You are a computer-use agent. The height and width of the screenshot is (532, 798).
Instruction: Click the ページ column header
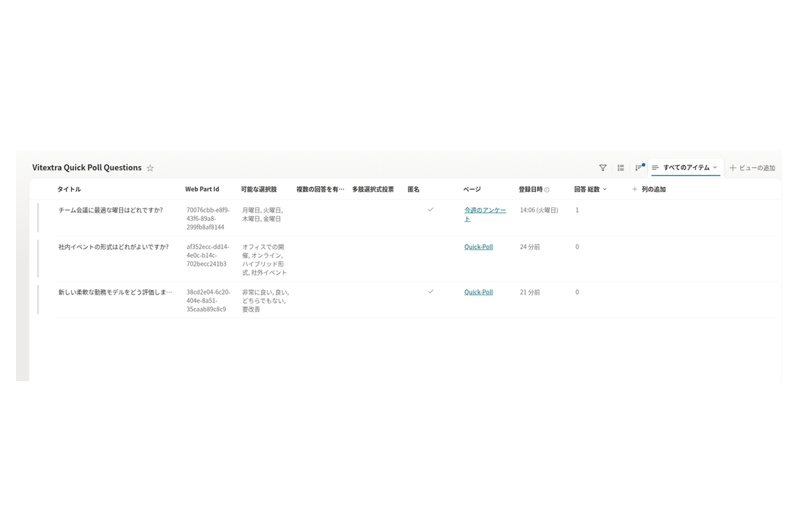click(472, 190)
